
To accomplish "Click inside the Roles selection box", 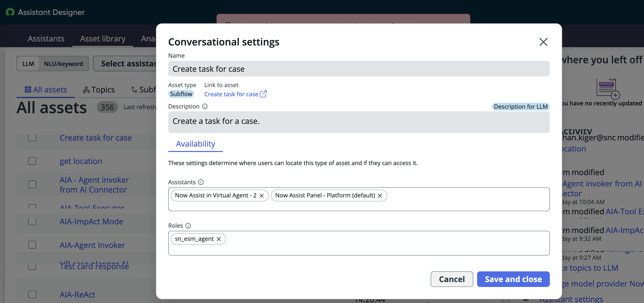I will (x=359, y=243).
